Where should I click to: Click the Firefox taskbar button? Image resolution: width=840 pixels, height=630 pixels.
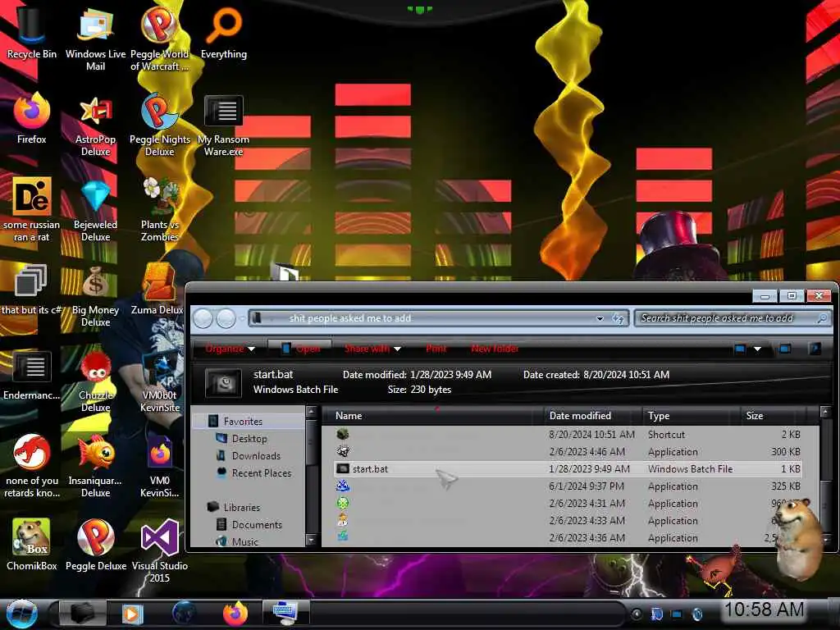[235, 614]
